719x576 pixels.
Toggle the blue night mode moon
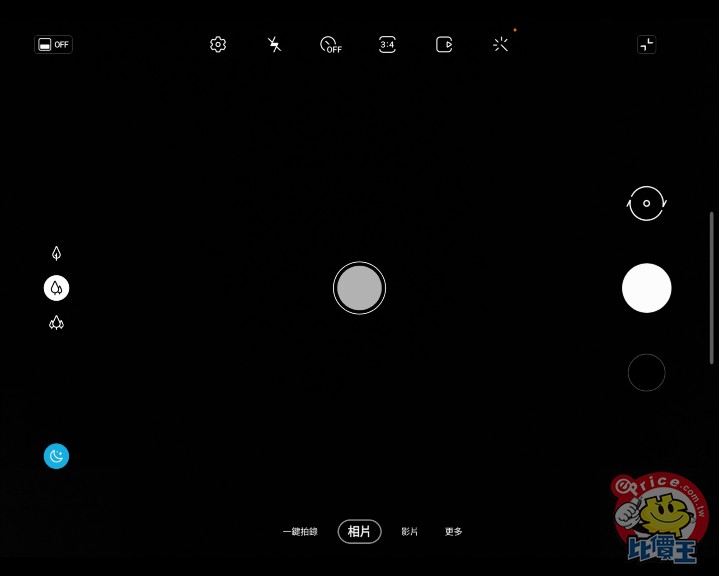(x=56, y=456)
